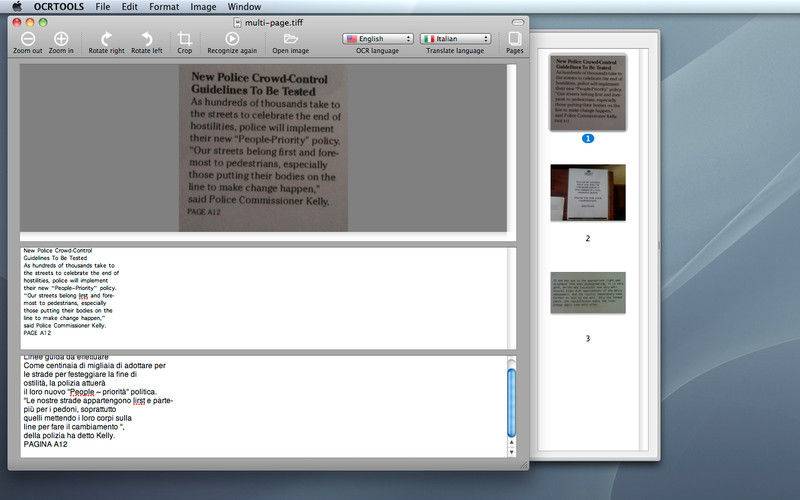Click the Zoom in toolbar icon
The image size is (800, 500).
61,39
